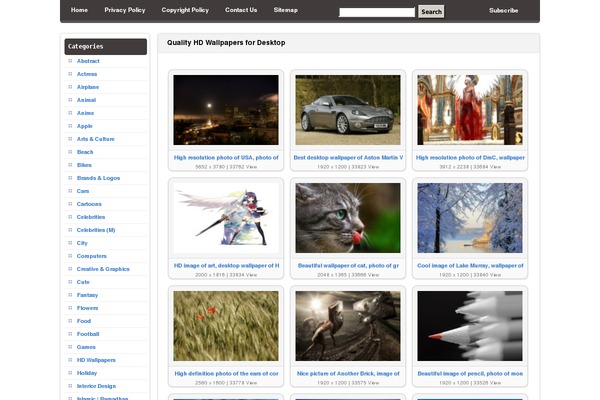Screen dimensions: 600x400
Task: Click the grid bullet icon beside Beach
Action: [x=70, y=152]
